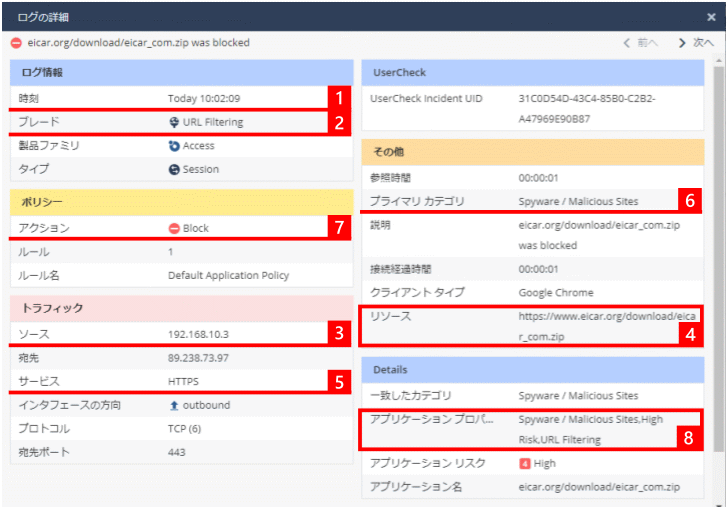Click the Session type icon
The width and height of the screenshot is (728, 511).
[x=174, y=170]
